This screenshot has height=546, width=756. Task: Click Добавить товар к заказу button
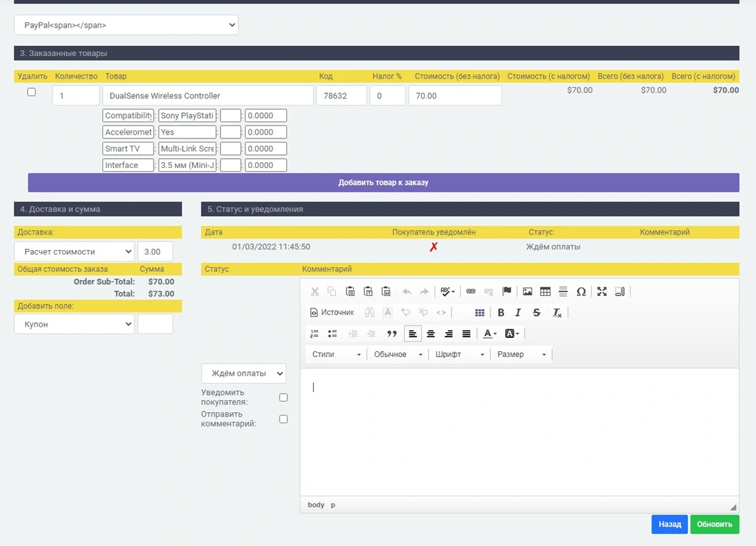(383, 182)
